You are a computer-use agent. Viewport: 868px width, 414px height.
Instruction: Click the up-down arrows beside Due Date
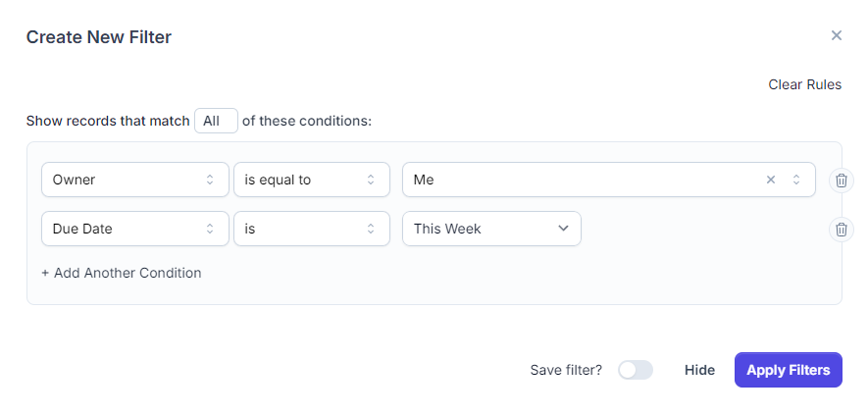(x=210, y=229)
